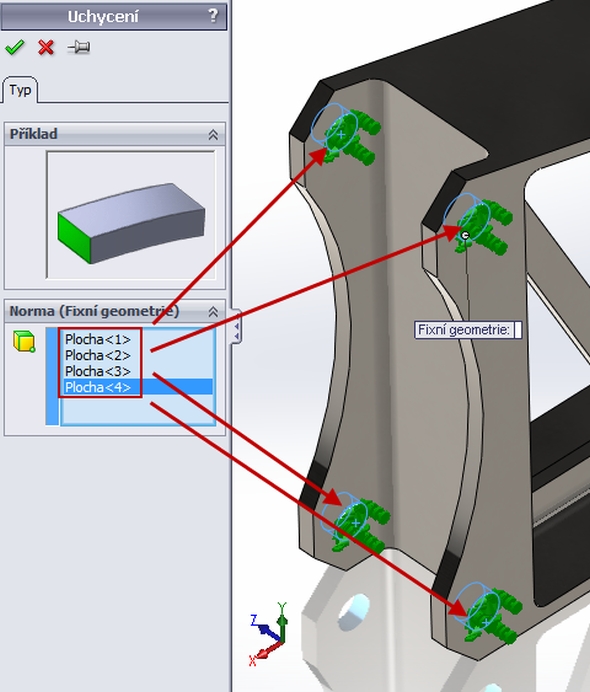
Task: Select Plocha<2> in the face list
Action: [x=98, y=355]
